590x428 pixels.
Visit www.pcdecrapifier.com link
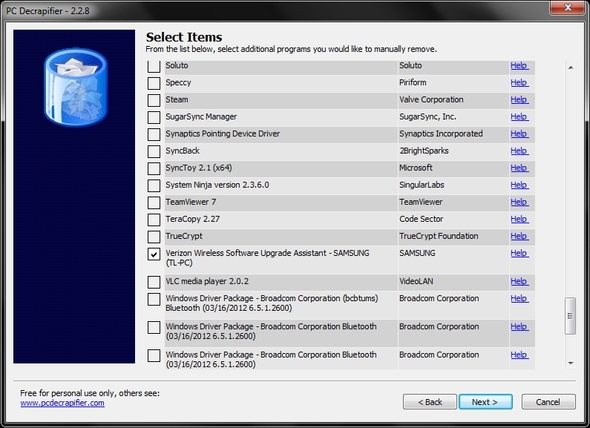coord(62,403)
